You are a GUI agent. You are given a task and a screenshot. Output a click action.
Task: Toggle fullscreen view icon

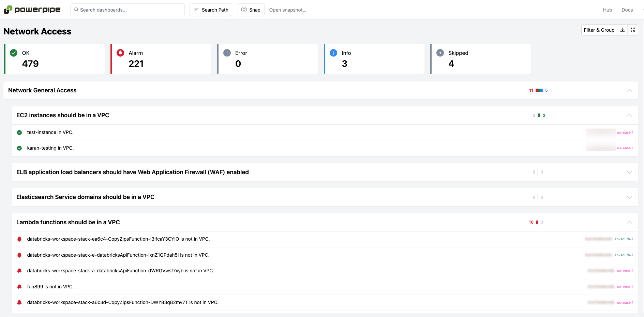pyautogui.click(x=633, y=30)
